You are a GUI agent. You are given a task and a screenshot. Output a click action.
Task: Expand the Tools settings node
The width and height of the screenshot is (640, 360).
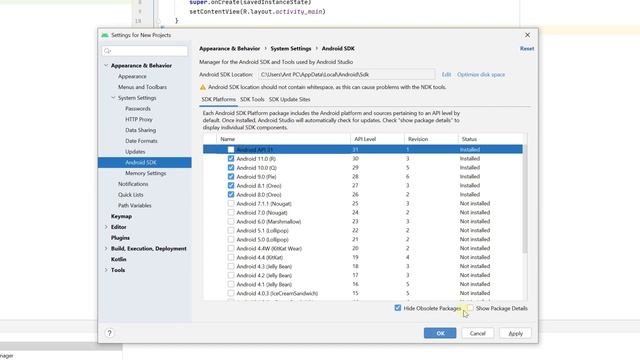click(x=106, y=270)
